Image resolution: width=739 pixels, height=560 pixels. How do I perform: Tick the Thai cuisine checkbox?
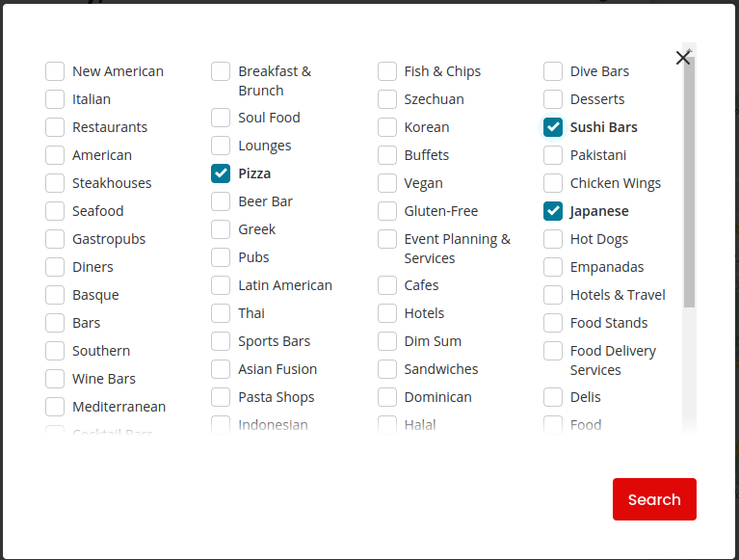[221, 313]
